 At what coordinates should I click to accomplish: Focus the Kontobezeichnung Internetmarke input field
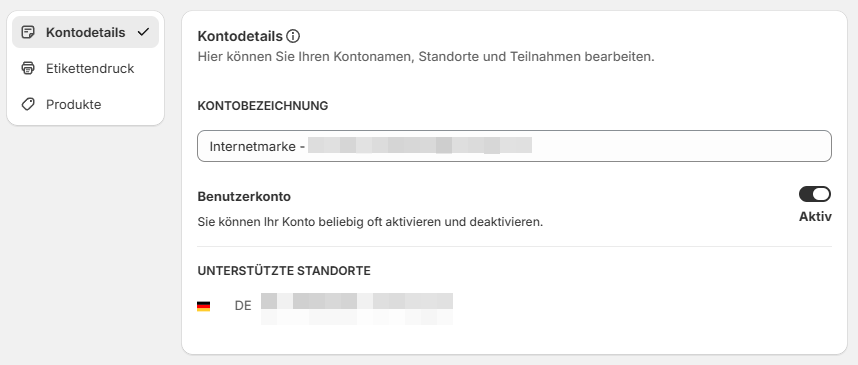tap(514, 146)
